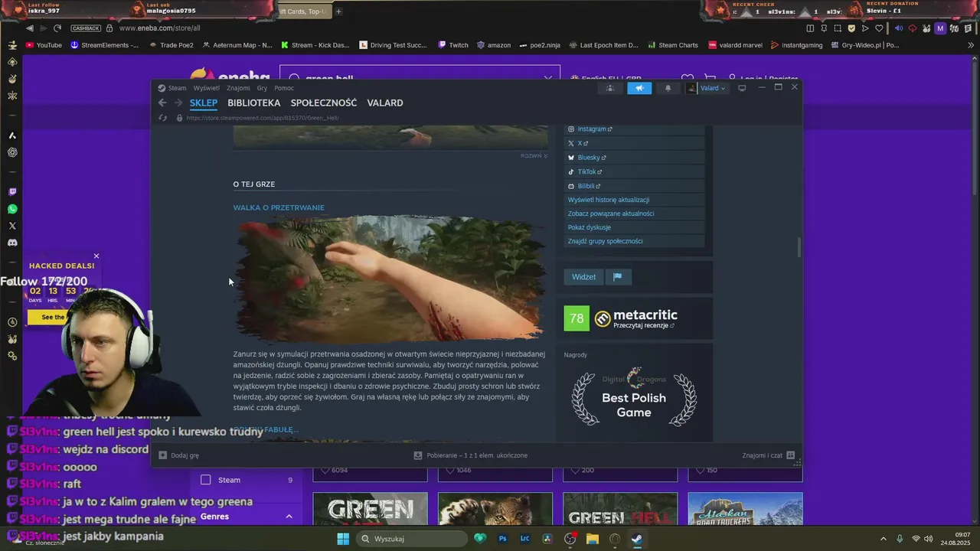Click browser address bar www.eneba.com
980x551 pixels.
[x=159, y=28]
